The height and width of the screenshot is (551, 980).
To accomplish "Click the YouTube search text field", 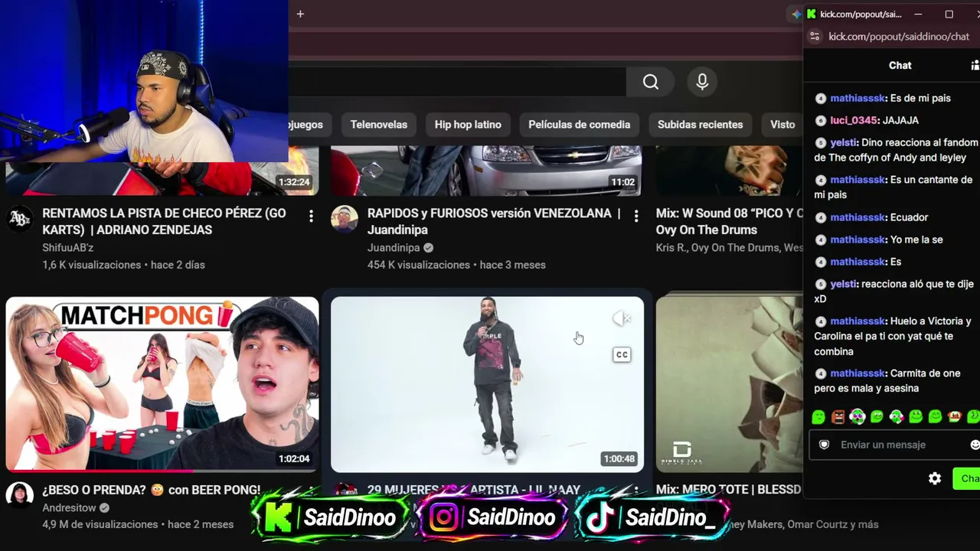I will pos(457,82).
